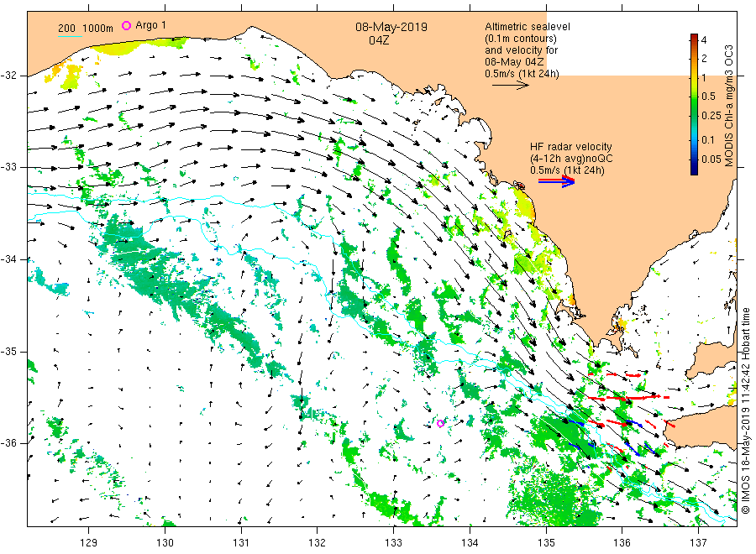Image resolution: width=756 pixels, height=554 pixels.
Task: Click longitude label 134
Action: [x=470, y=542]
